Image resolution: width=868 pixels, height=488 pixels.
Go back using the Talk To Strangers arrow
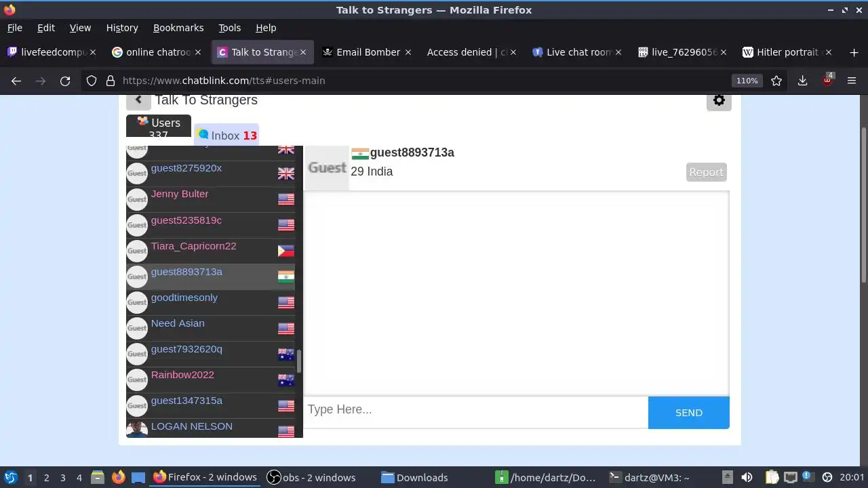(x=138, y=100)
